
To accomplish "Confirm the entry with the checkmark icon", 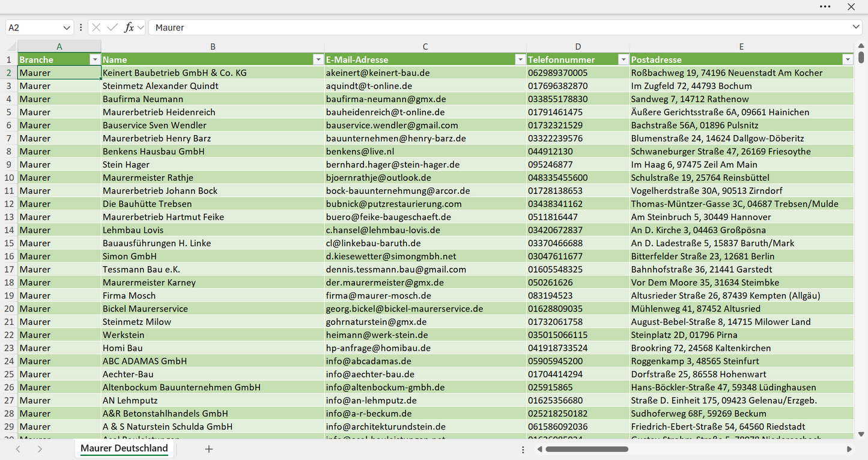I will [112, 28].
